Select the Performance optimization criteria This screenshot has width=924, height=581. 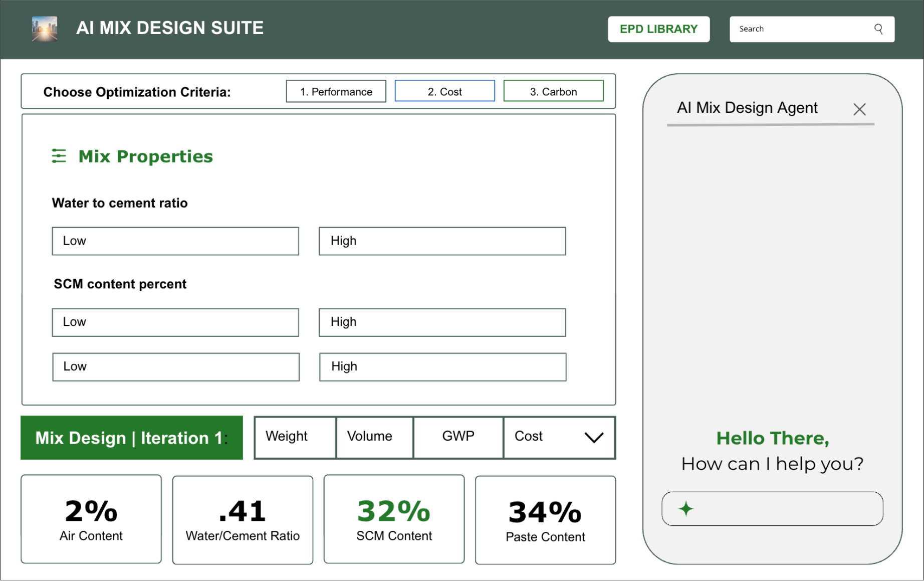(335, 91)
